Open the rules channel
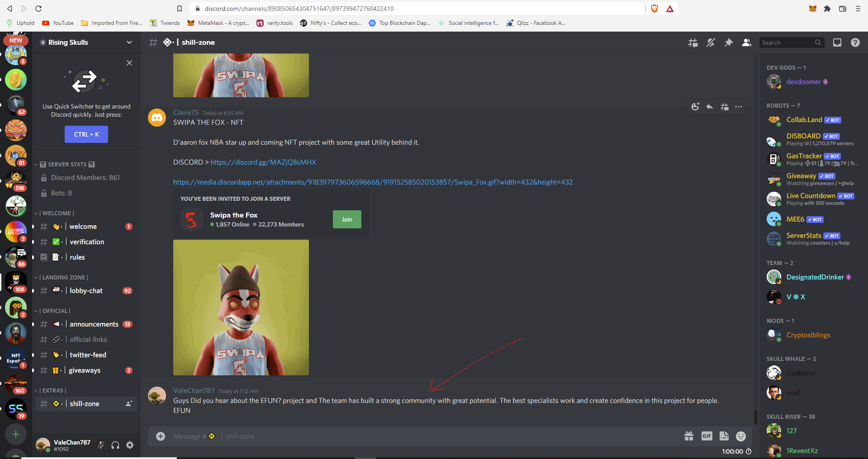Viewport: 868px width, 459px height. click(x=86, y=257)
